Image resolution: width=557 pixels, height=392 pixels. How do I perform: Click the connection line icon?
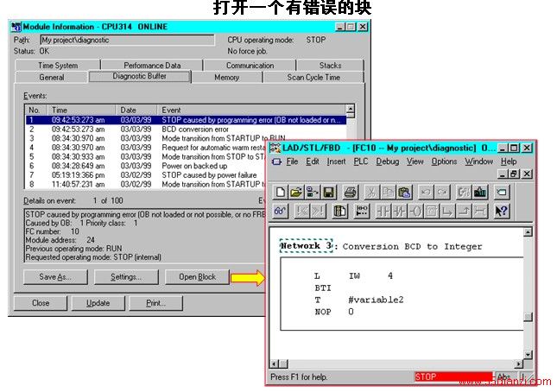(480, 212)
